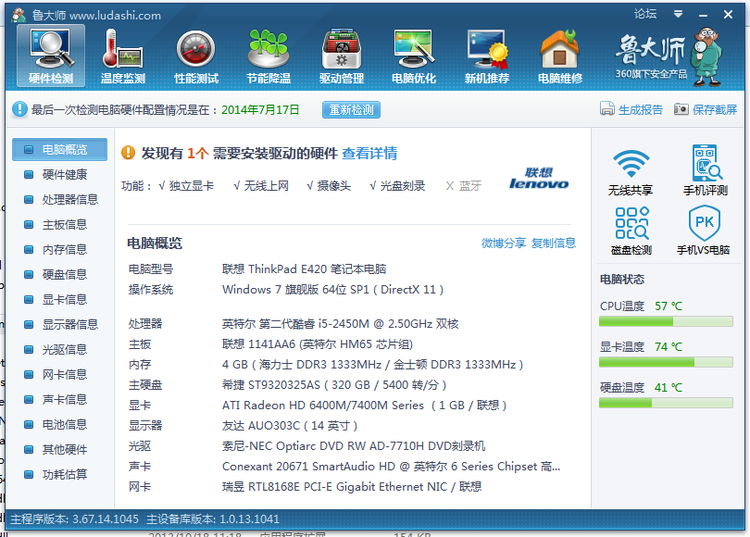
Task: Open the 新机推荐 new PC recommendations
Action: 487,55
